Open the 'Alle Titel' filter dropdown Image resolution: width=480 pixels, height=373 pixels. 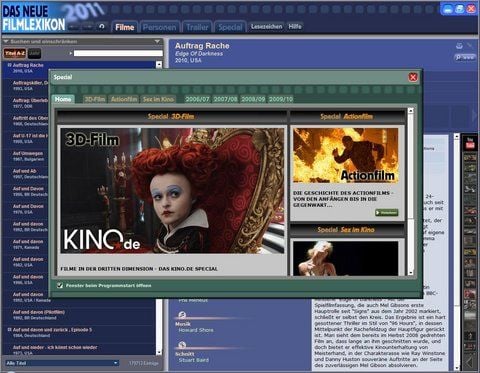point(62,363)
